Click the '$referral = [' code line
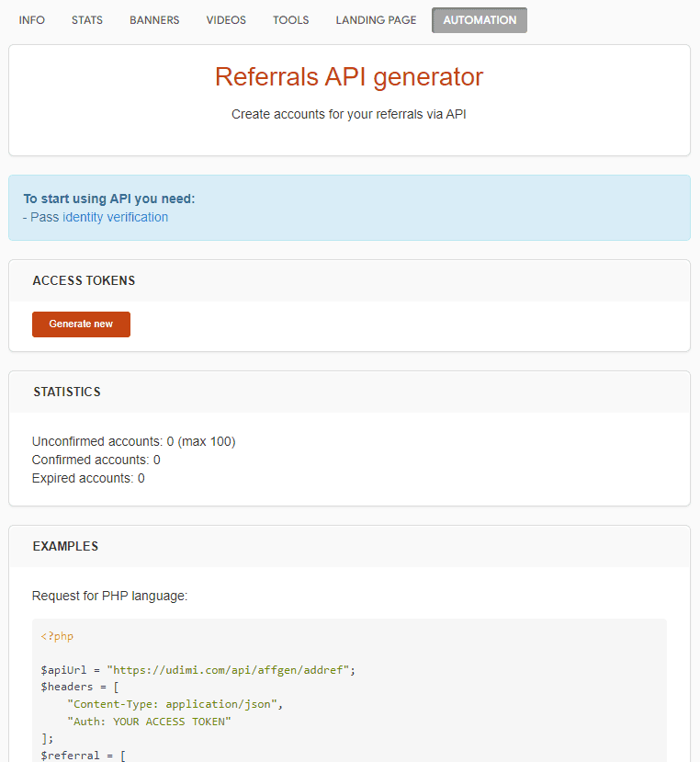The width and height of the screenshot is (700, 762). click(x=83, y=756)
